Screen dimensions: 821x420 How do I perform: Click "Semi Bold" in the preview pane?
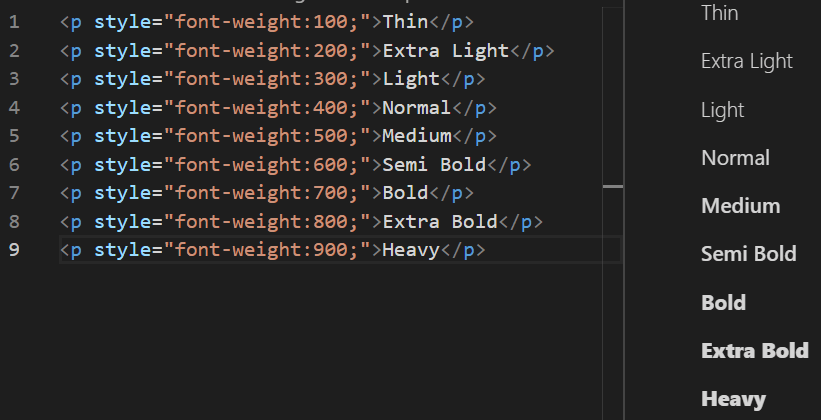[x=749, y=254]
